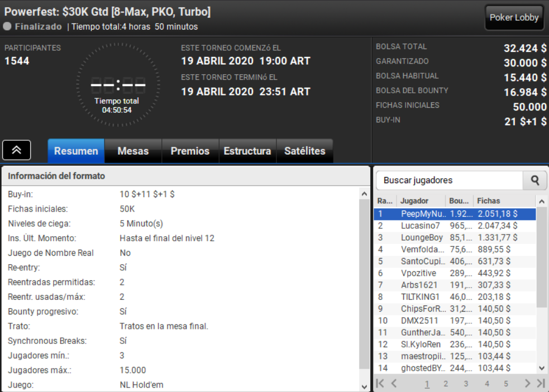The width and height of the screenshot is (549, 392).
Task: Open the Premios tab
Action: point(190,151)
